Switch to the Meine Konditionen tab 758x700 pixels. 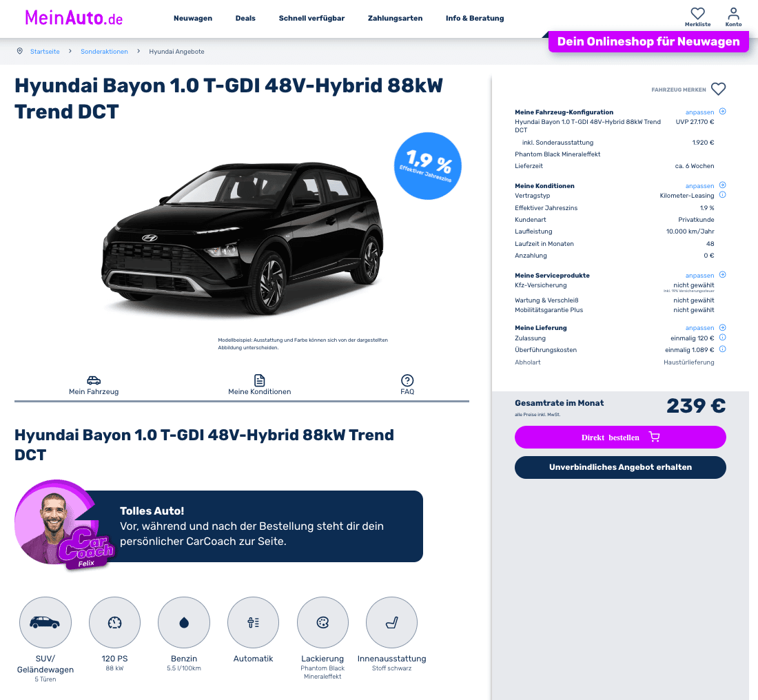click(x=260, y=385)
